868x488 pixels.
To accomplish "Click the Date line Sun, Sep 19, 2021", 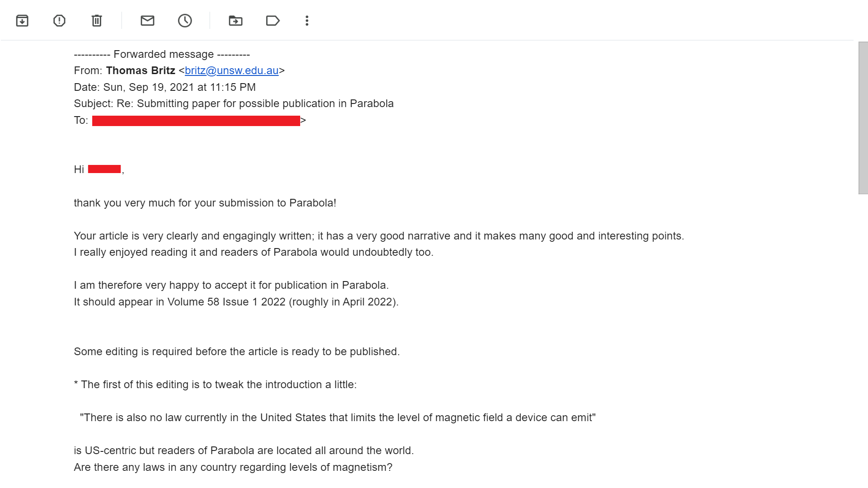I will point(165,87).
